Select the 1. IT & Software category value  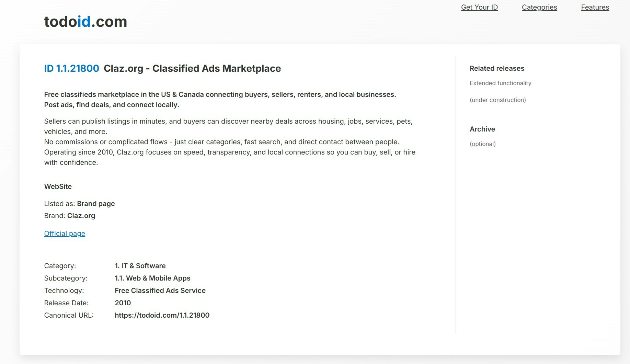click(x=140, y=265)
